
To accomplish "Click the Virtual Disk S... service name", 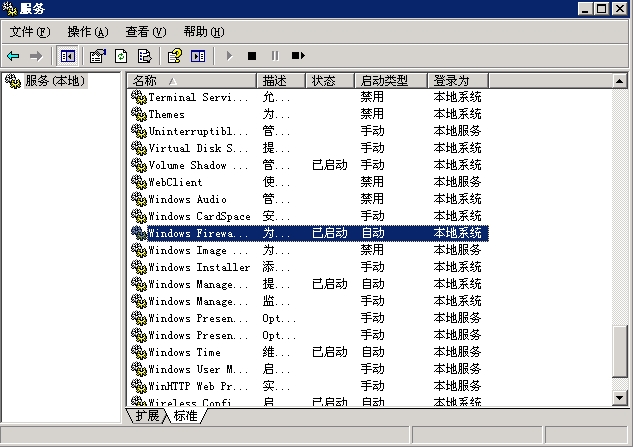I will (x=198, y=148).
